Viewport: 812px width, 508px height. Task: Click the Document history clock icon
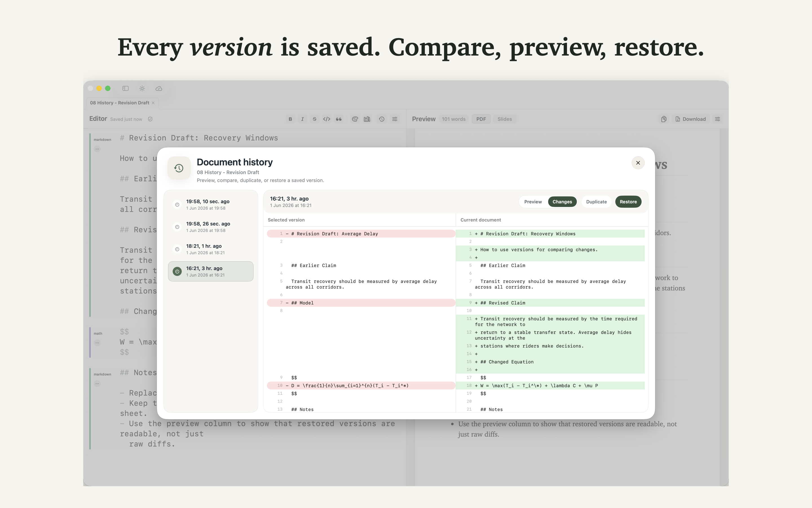click(x=179, y=168)
